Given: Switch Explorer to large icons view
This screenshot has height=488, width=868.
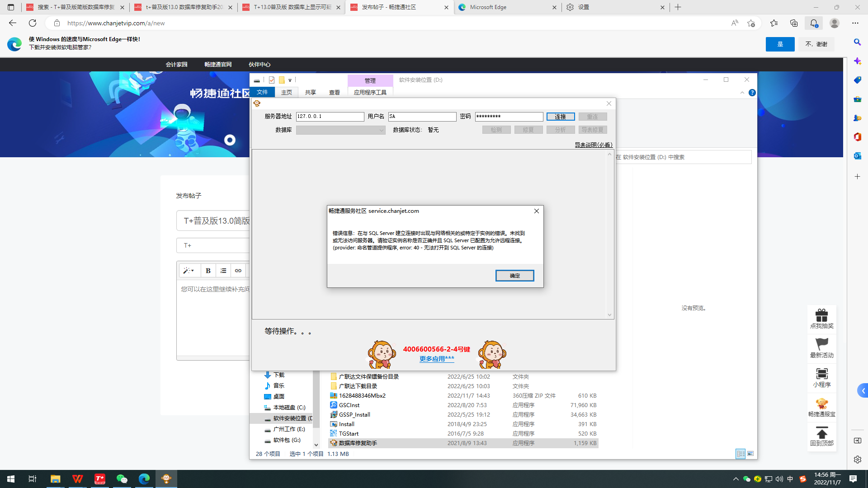Looking at the screenshot, I should pyautogui.click(x=750, y=454).
